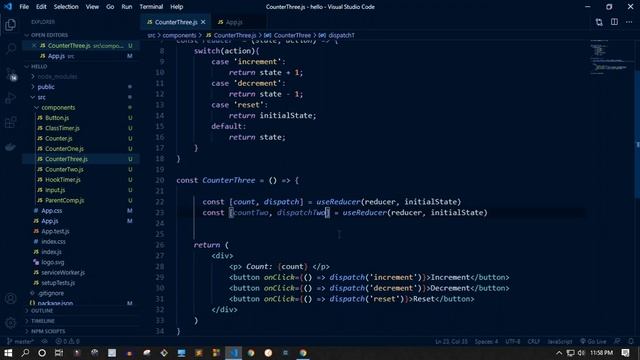The image size is (640, 360).
Task: Click components in the breadcrumb path
Action: pyautogui.click(x=179, y=36)
